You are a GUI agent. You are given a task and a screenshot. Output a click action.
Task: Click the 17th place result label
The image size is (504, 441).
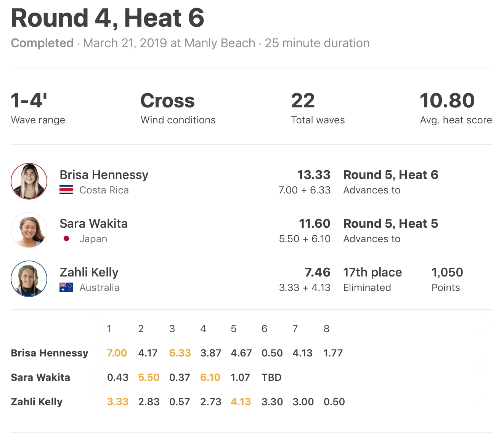click(372, 272)
